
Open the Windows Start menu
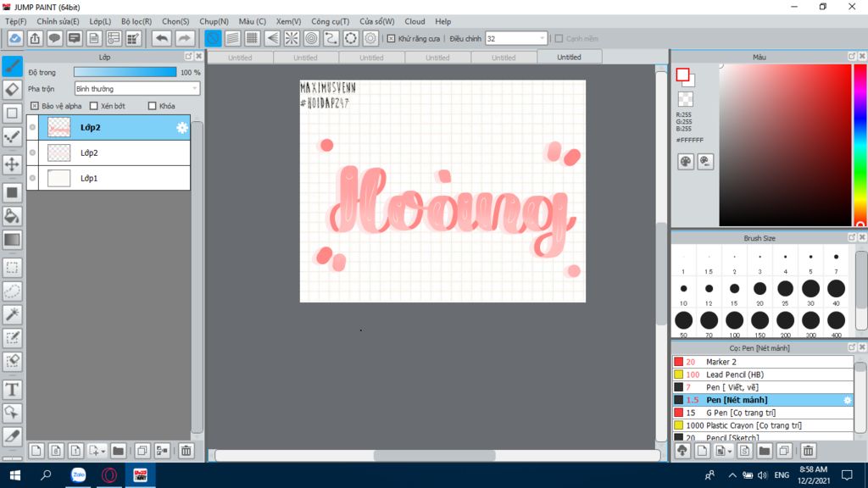pyautogui.click(x=15, y=475)
